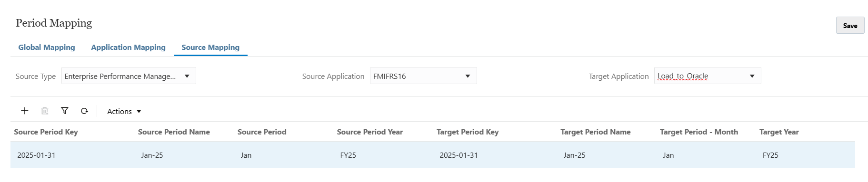This screenshot has height=182, width=868.
Task: Select the Jan target period month cell
Action: coord(668,155)
